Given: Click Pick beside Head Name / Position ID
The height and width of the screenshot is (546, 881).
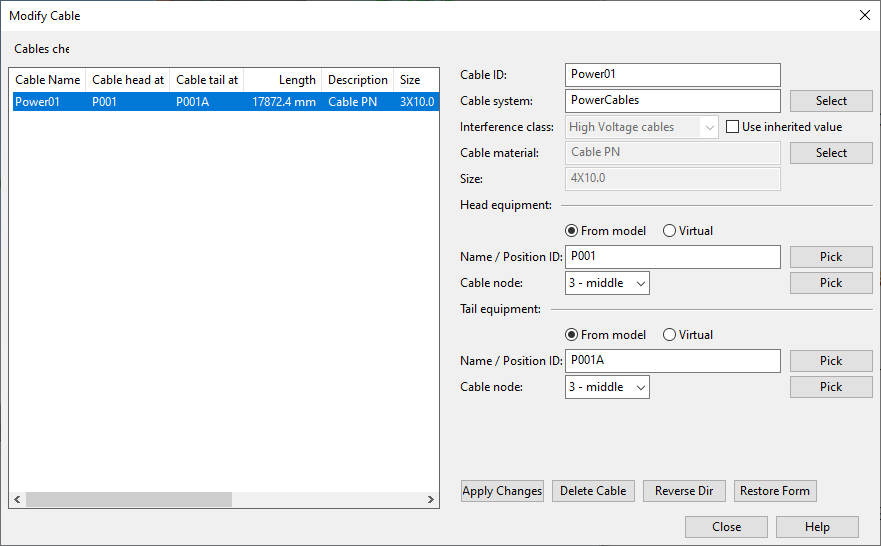Looking at the screenshot, I should 831,257.
